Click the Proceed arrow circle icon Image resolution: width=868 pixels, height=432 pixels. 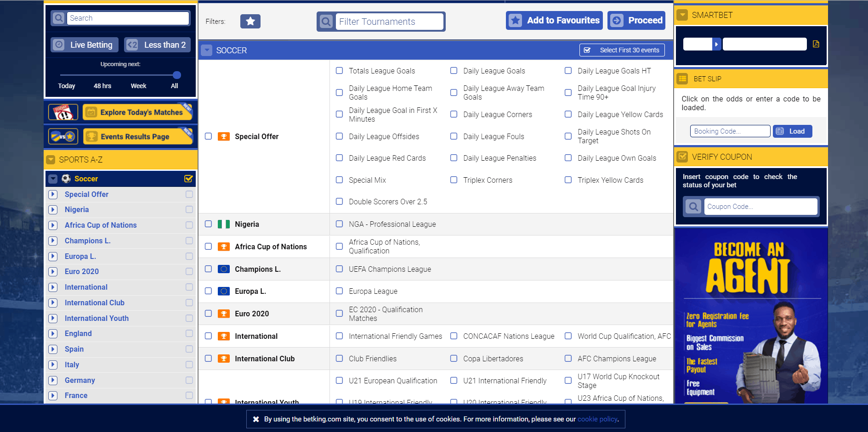pyautogui.click(x=617, y=20)
